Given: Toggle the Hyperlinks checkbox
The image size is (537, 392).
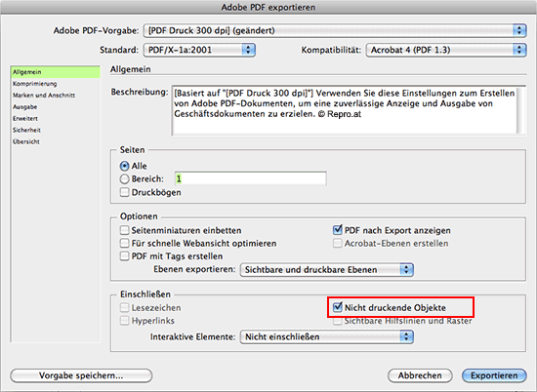Looking at the screenshot, I should [x=124, y=321].
